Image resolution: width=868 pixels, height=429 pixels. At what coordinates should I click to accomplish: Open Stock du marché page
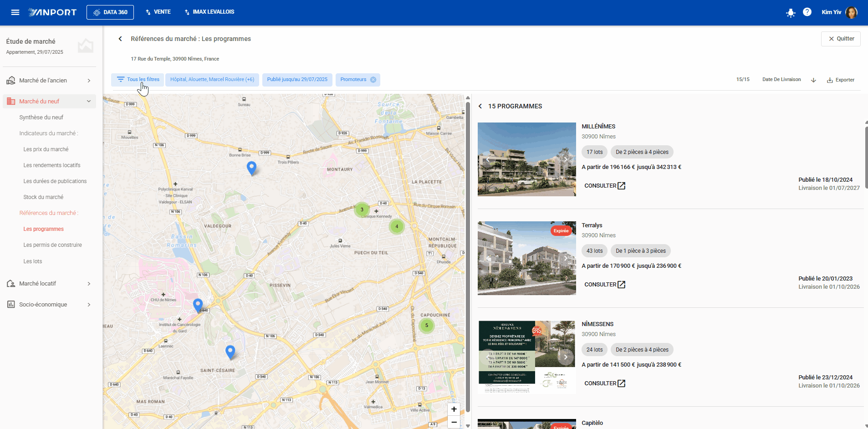43,197
